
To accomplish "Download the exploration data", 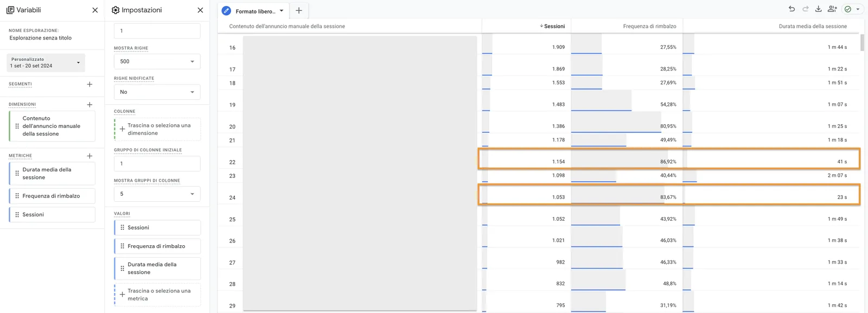I will coord(818,9).
